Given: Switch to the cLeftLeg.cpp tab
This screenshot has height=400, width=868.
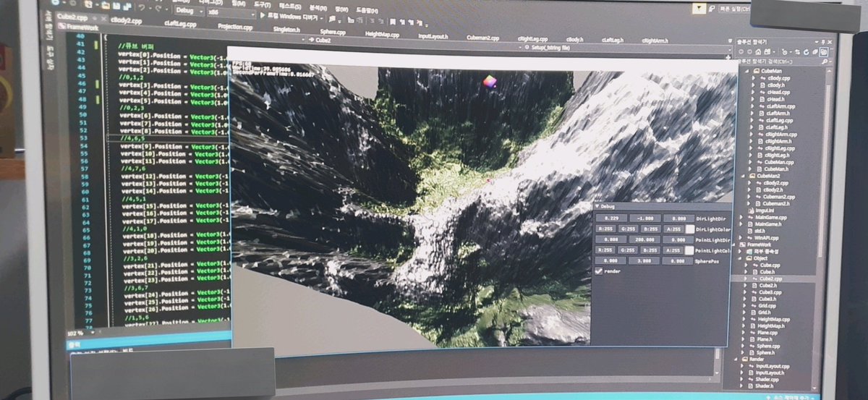Looking at the screenshot, I should point(181,24).
